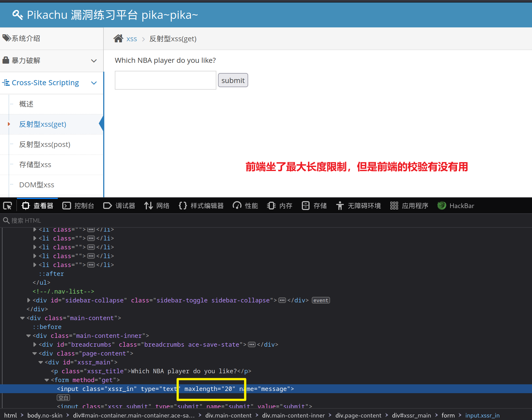
Task: Open the Application (应用程序) tab
Action: 409,206
